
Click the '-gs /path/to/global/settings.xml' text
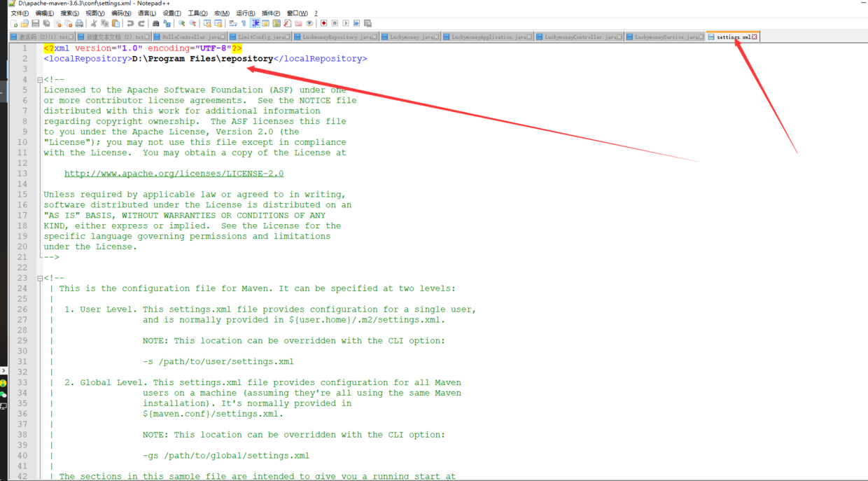(x=226, y=456)
